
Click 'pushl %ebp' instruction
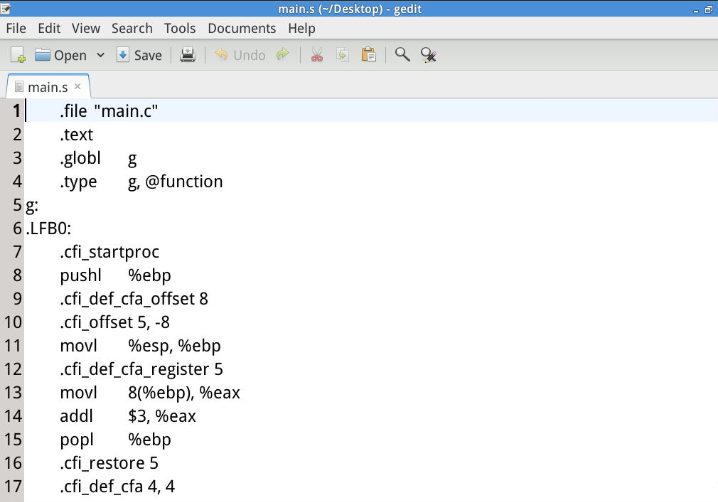[115, 276]
